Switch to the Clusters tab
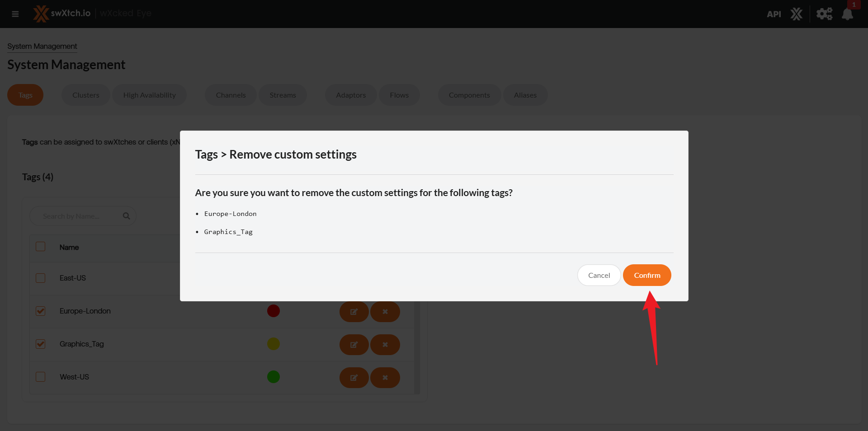 (85, 95)
